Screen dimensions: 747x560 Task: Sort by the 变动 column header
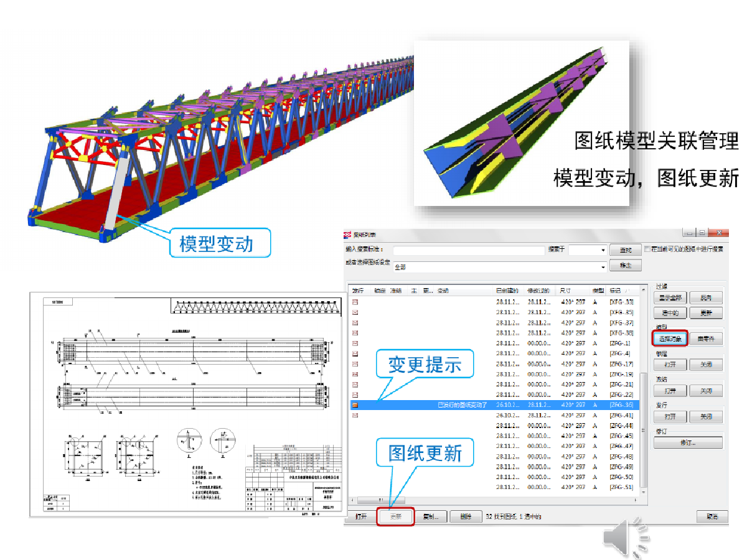pos(443,291)
